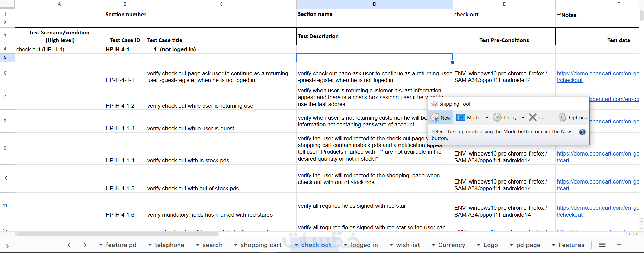The width and height of the screenshot is (644, 253).
Task: Switch to the pd page sheet tab
Action: tap(528, 245)
